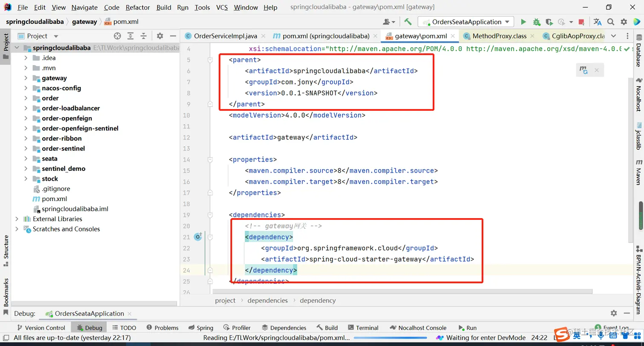Expand the gateway module folder

26,78
